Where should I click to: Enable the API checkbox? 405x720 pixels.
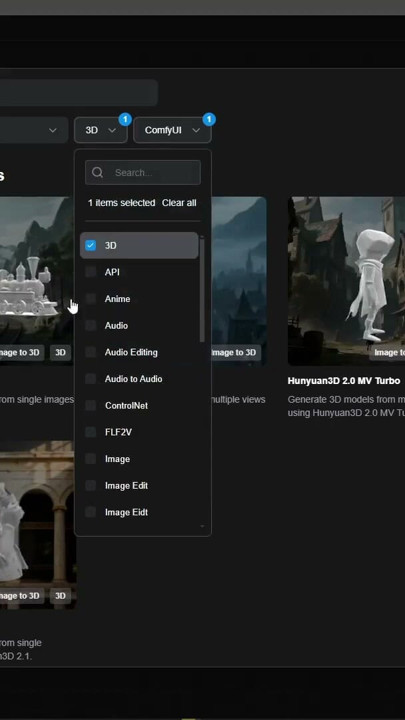90,272
